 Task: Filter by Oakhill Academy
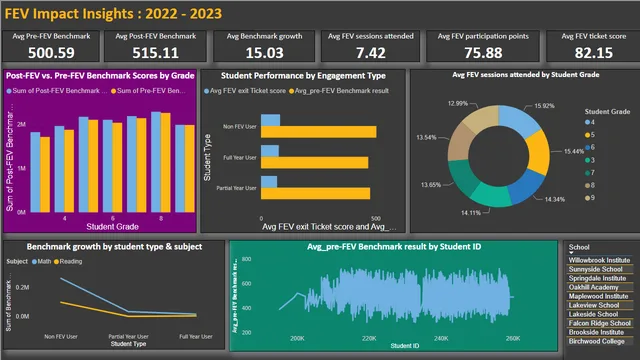[593, 287]
